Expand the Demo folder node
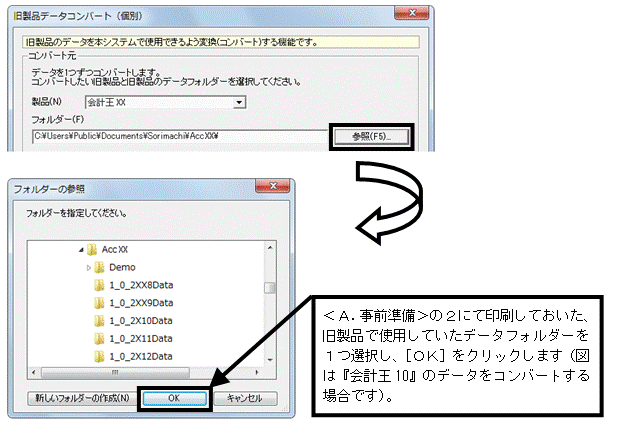The height and width of the screenshot is (428, 642). click(x=88, y=267)
